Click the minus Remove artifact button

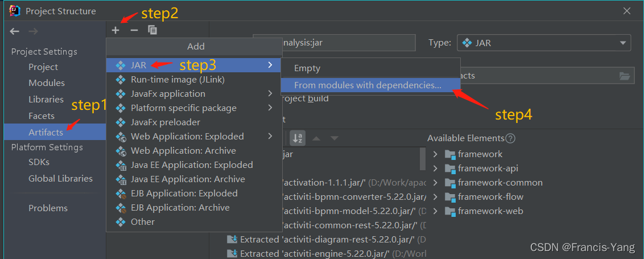coord(134,30)
